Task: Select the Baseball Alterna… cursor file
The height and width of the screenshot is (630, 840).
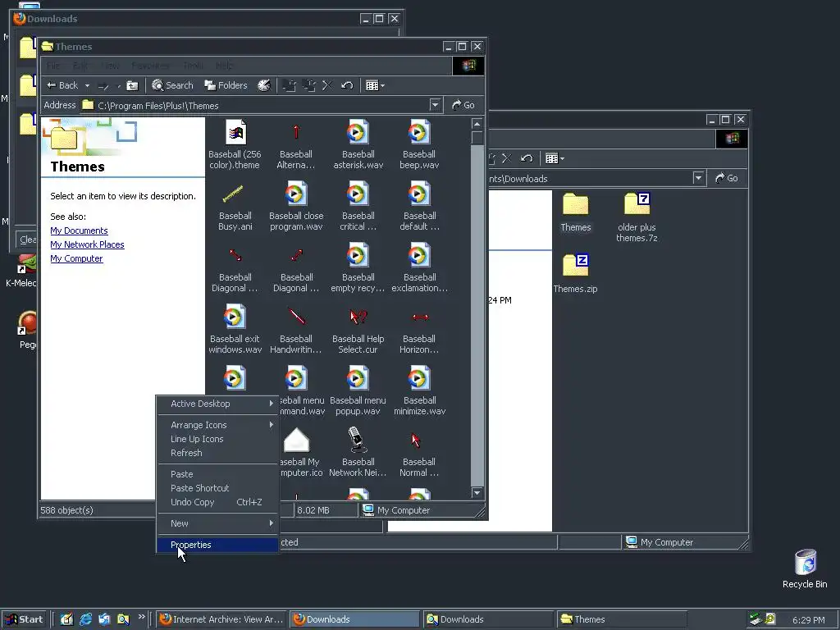Action: (x=295, y=144)
